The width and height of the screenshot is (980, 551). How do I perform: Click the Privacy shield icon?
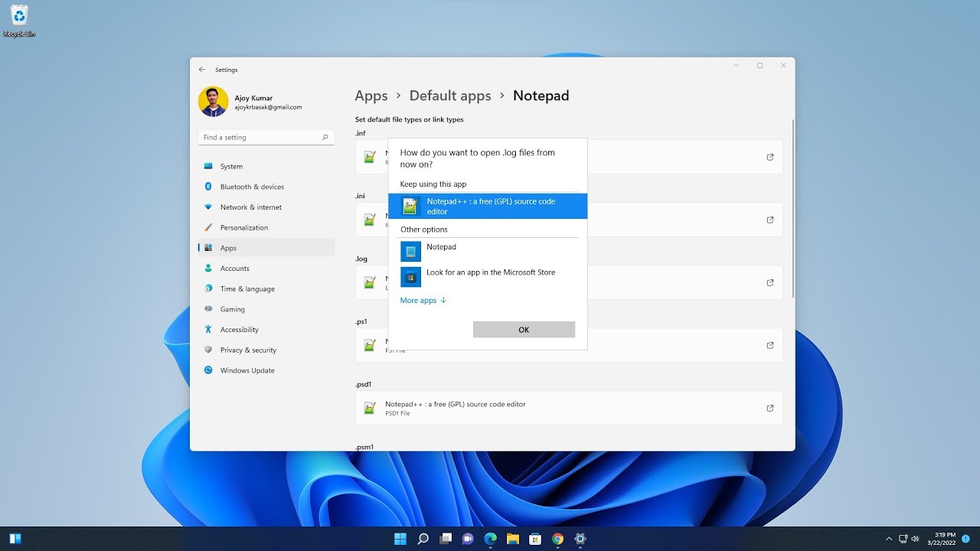click(x=208, y=350)
